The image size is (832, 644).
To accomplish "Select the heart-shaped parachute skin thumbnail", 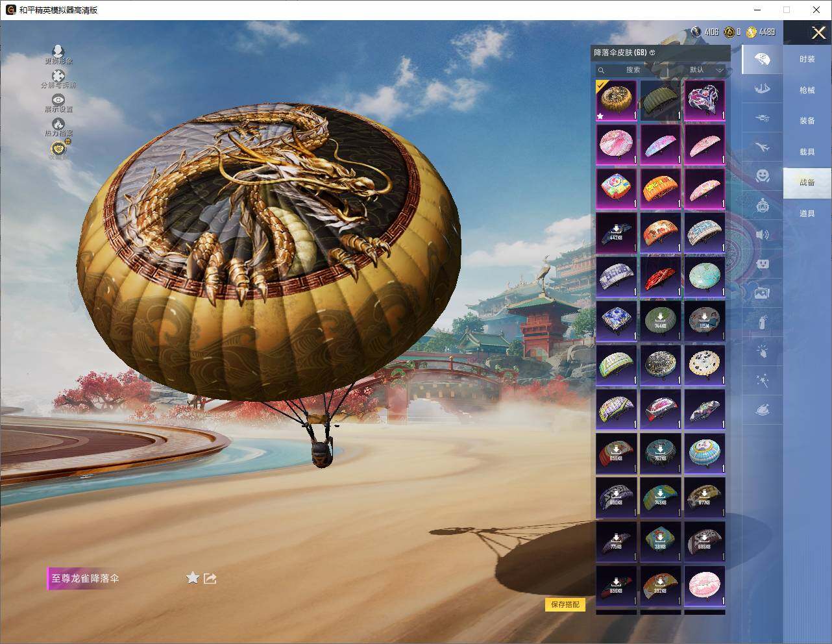I will [704, 100].
